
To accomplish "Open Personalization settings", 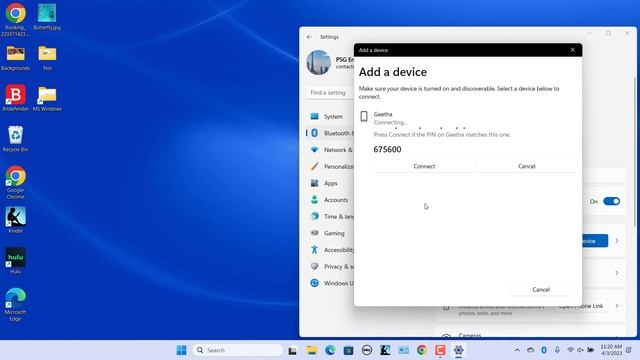I will (x=331, y=167).
